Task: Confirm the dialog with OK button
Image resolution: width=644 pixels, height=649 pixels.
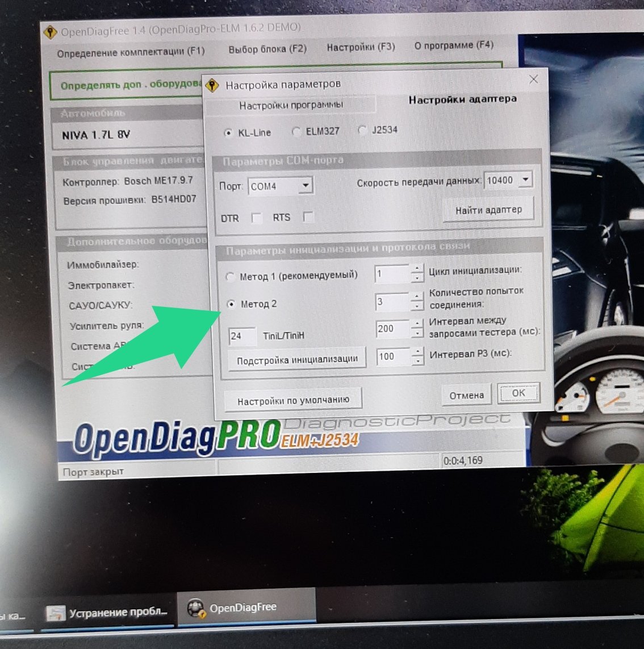Action: tap(518, 393)
